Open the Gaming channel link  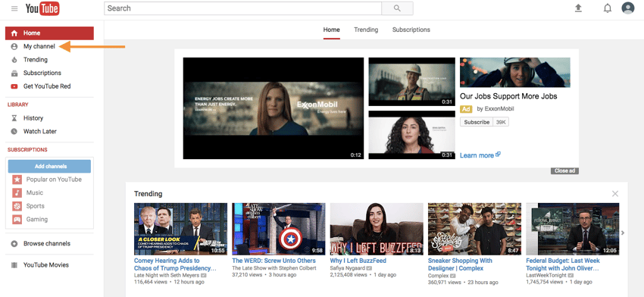tap(37, 220)
